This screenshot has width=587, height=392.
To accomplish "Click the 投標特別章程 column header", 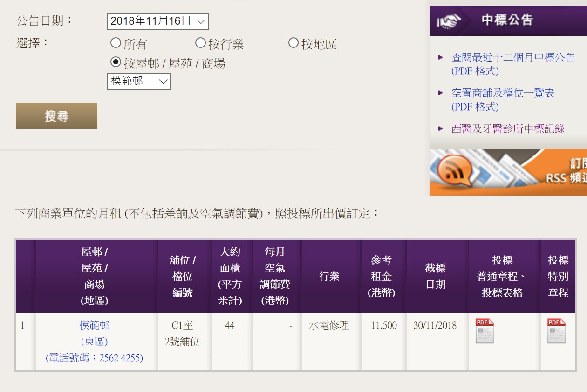I will 558,276.
